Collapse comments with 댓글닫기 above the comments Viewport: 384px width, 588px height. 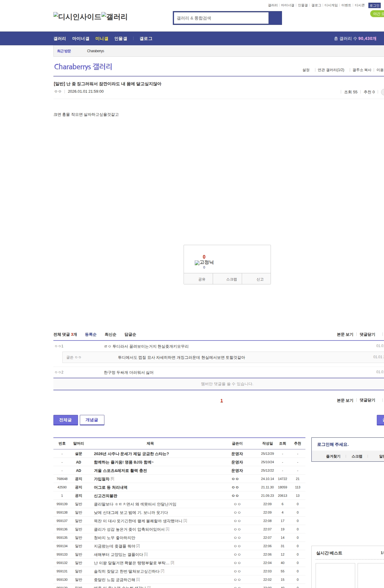367,334
